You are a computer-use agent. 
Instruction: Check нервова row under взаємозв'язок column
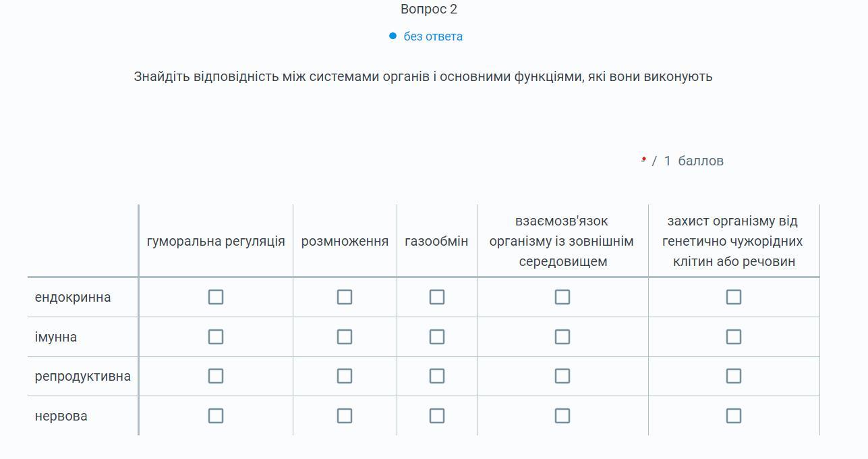[562, 416]
